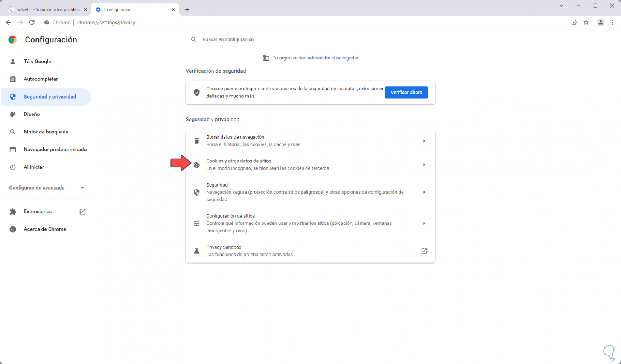Minimize the Chrome window

tap(578, 6)
